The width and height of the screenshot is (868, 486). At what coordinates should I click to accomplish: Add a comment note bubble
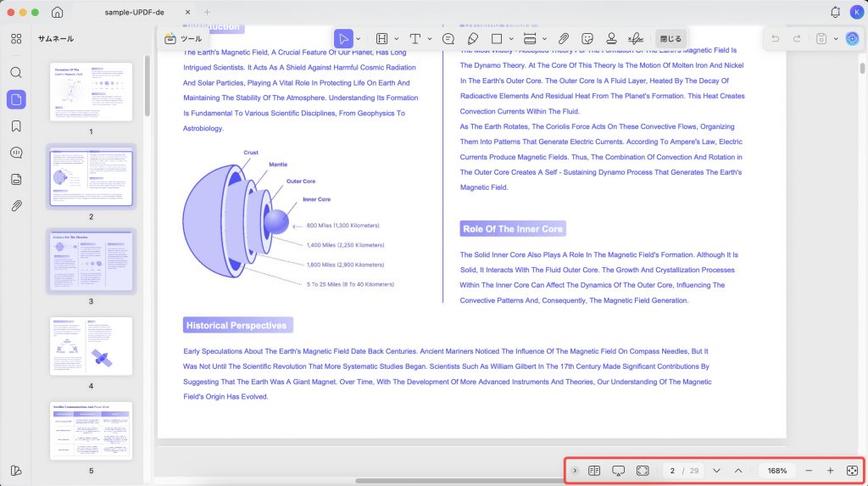[448, 39]
